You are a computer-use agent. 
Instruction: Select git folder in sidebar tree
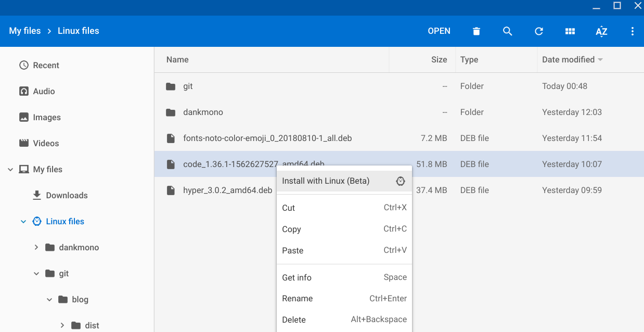(x=64, y=273)
